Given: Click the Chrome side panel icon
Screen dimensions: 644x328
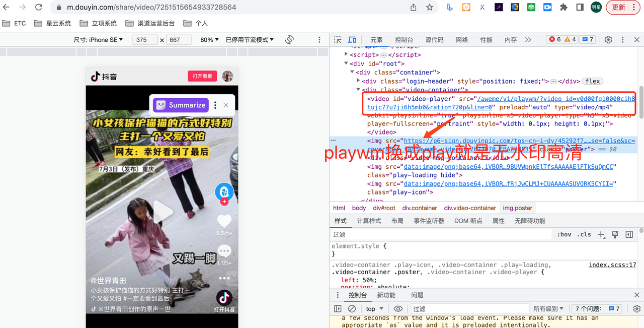Looking at the screenshot, I should pyautogui.click(x=580, y=8).
